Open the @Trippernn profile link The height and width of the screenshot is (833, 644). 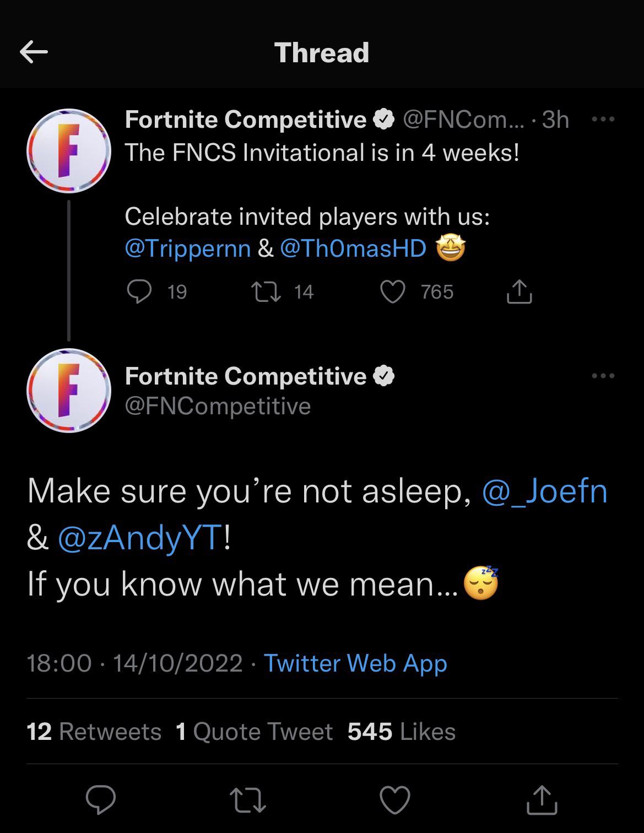pos(186,248)
